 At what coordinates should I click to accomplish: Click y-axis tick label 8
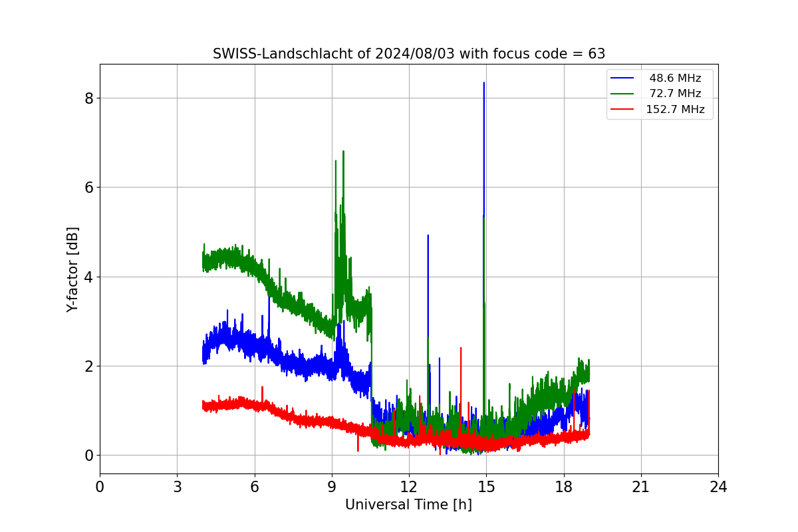point(88,98)
